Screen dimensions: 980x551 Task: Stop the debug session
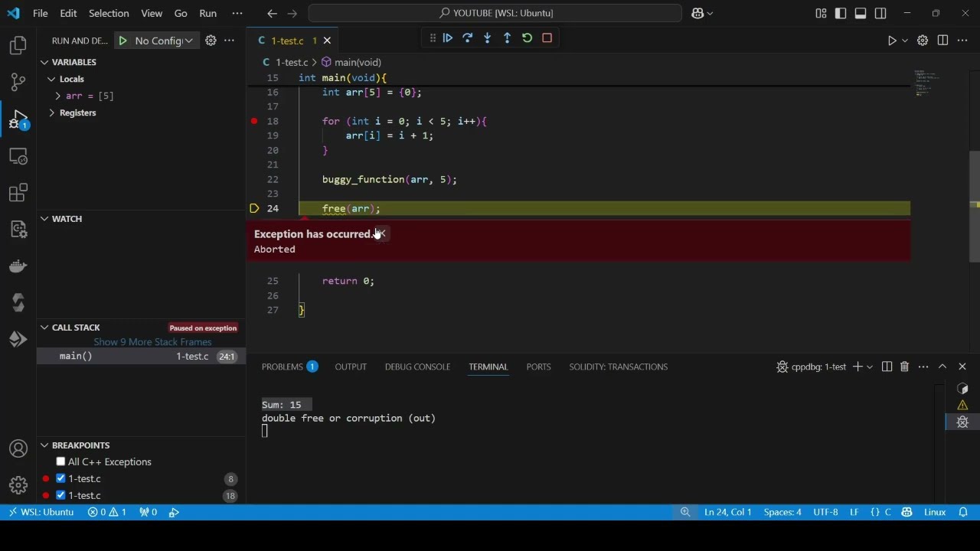(547, 38)
